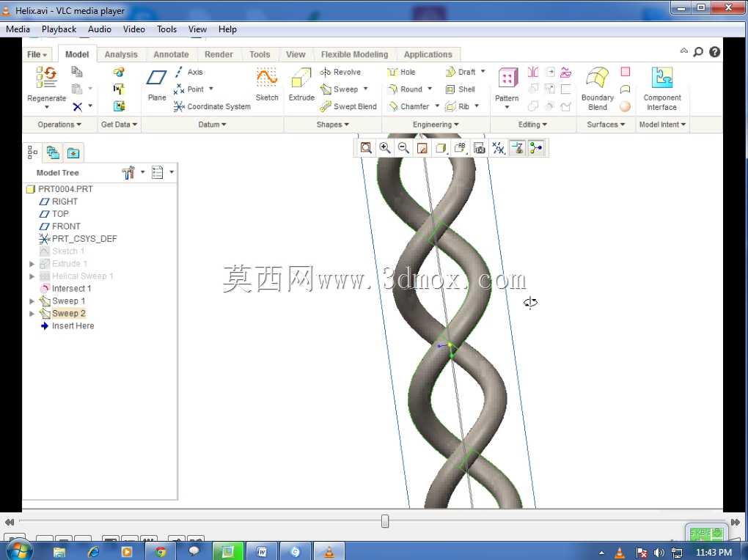
Task: Click the Zoom Out icon
Action: tap(403, 148)
